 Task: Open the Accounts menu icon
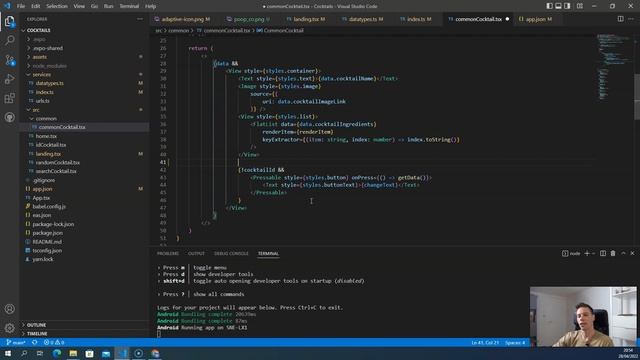pyautogui.click(x=9, y=309)
